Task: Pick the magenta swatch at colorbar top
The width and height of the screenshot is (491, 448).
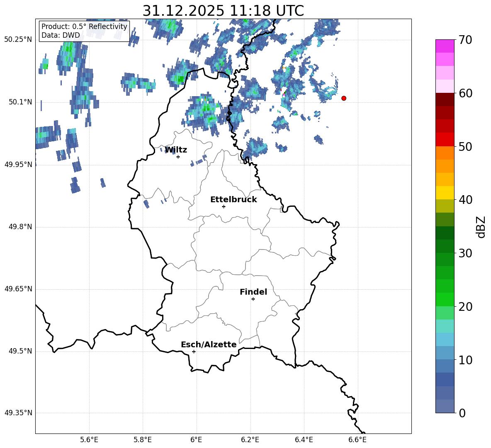Action: [445, 46]
